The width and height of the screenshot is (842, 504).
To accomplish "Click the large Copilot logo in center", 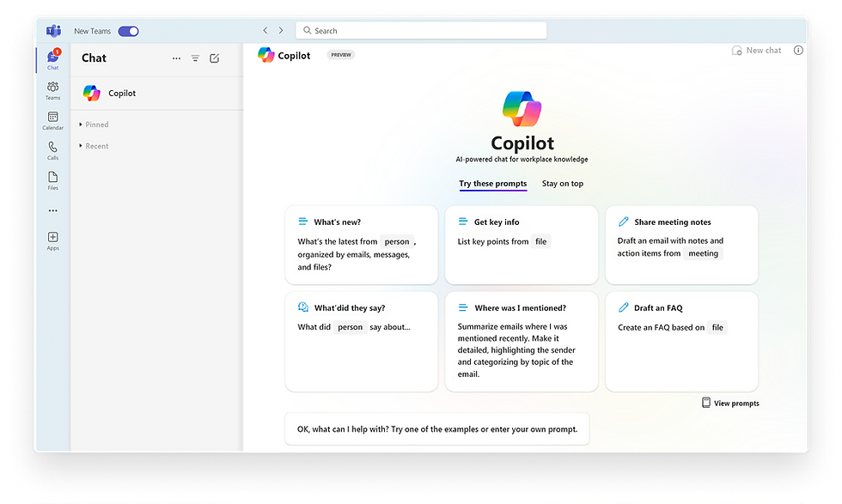I will point(522,109).
